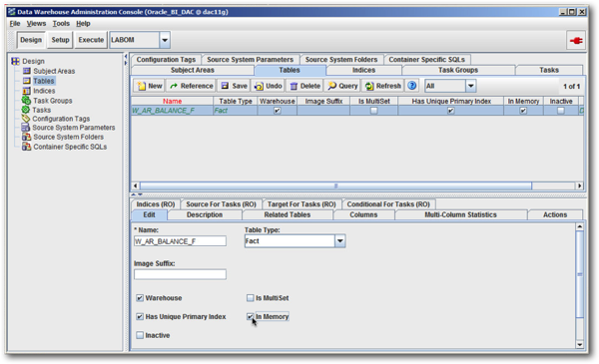Open the Views menu
599x364 pixels.
[36, 24]
